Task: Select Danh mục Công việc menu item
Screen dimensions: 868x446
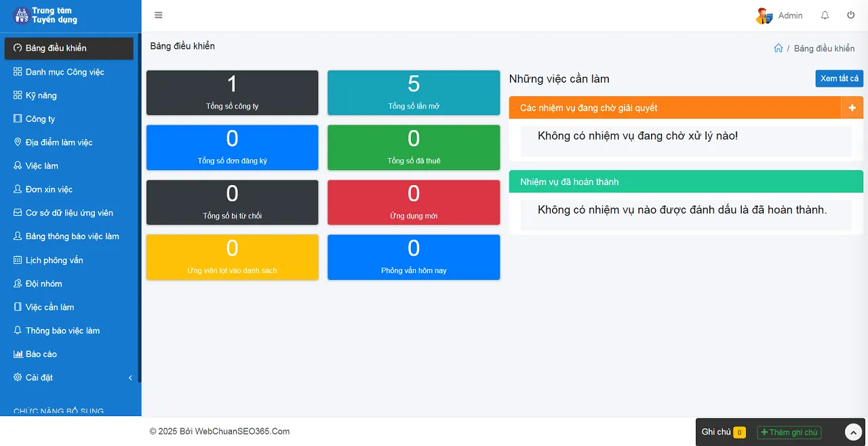Action: pos(64,72)
